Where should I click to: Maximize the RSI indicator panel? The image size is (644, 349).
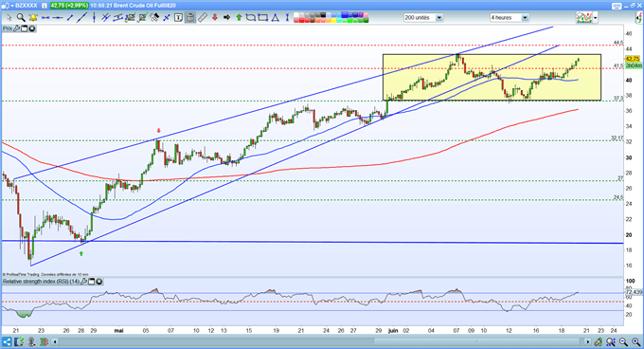click(x=92, y=282)
